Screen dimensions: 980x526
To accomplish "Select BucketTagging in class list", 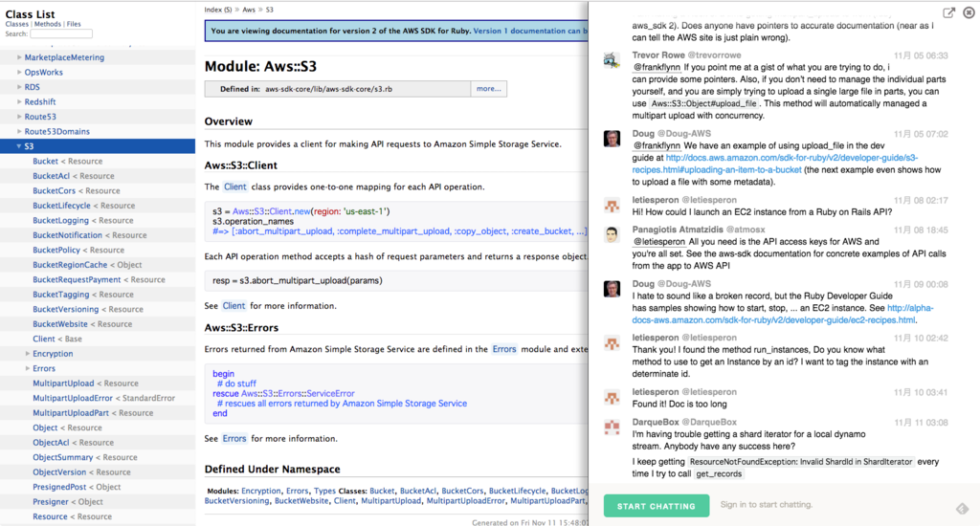I will coord(60,295).
